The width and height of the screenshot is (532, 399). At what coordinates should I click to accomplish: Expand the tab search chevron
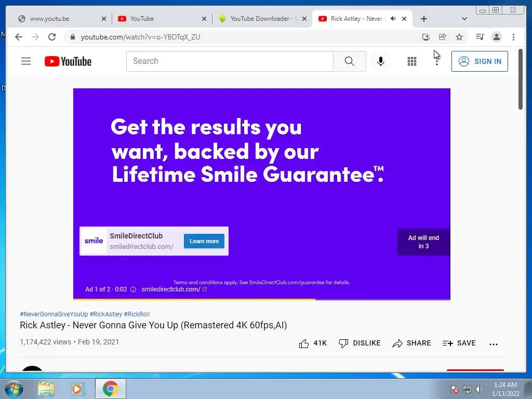pyautogui.click(x=464, y=19)
